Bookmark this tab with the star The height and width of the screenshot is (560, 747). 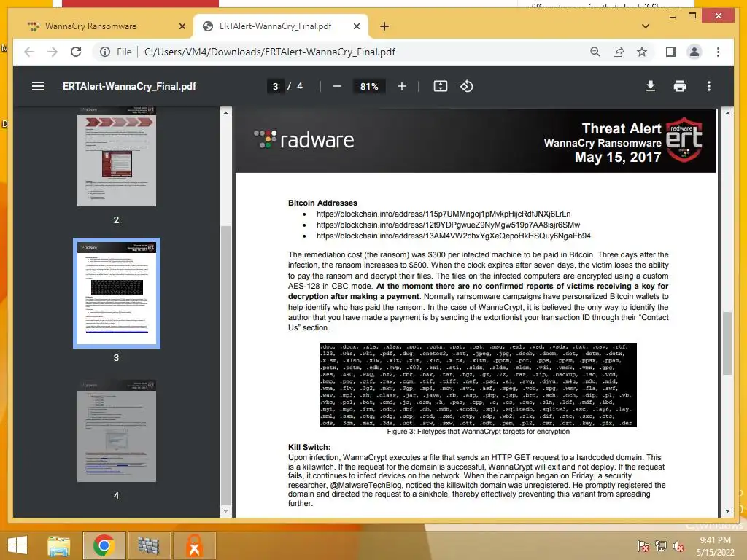(x=642, y=52)
